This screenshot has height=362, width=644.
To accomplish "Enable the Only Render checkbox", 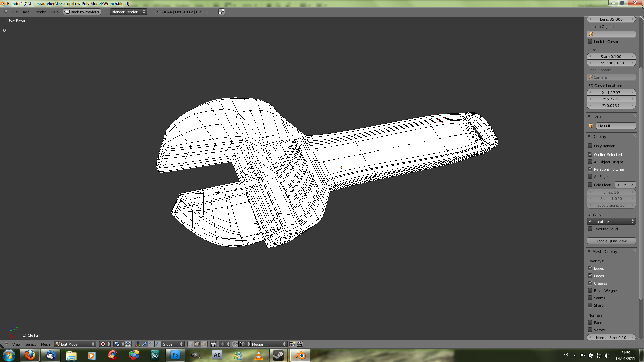I will [x=590, y=146].
